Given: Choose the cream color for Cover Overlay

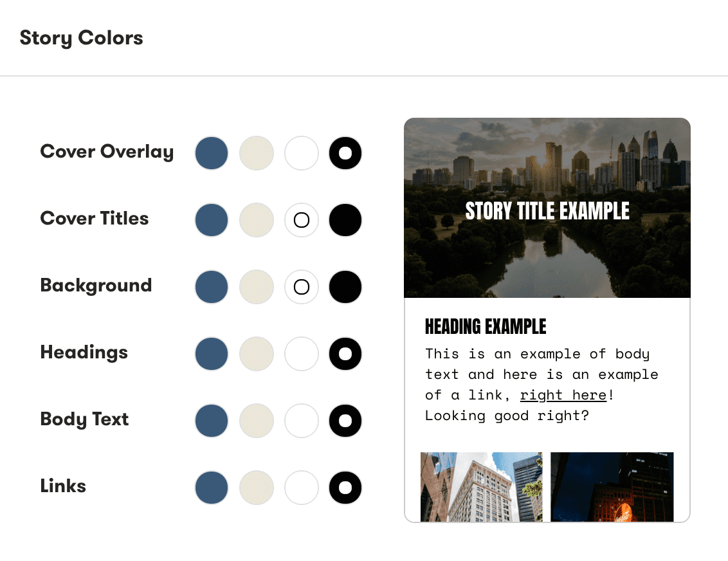Looking at the screenshot, I should pos(257,153).
